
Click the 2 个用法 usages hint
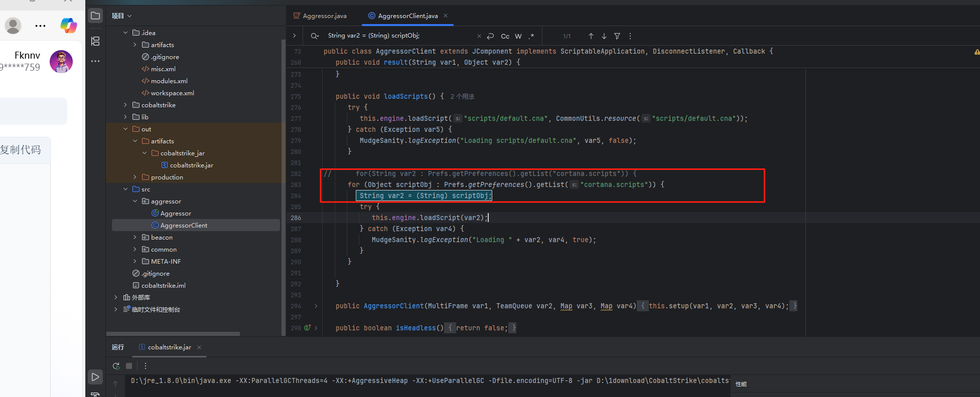[462, 96]
